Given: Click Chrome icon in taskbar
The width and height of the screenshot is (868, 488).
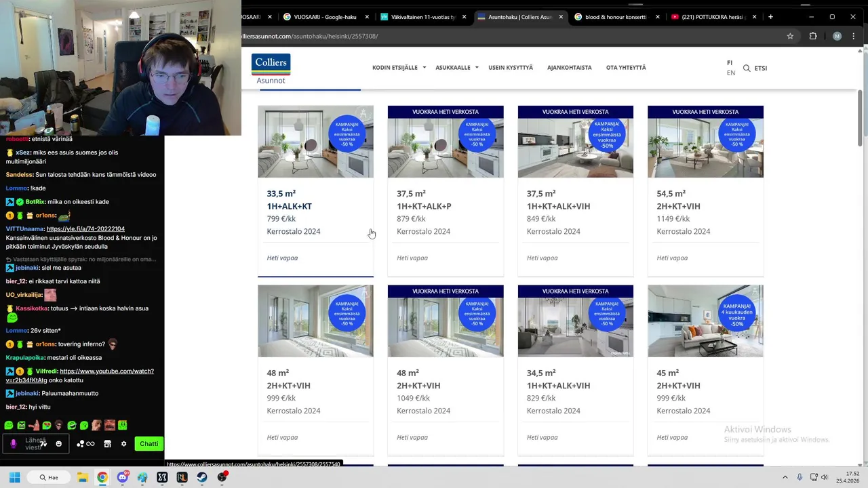Looking at the screenshot, I should pos(102,477).
